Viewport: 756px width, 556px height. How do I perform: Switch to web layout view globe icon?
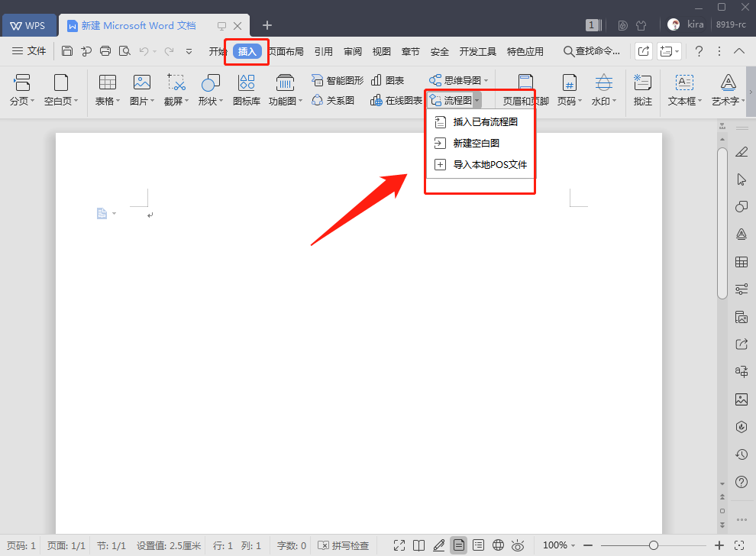coord(498,545)
